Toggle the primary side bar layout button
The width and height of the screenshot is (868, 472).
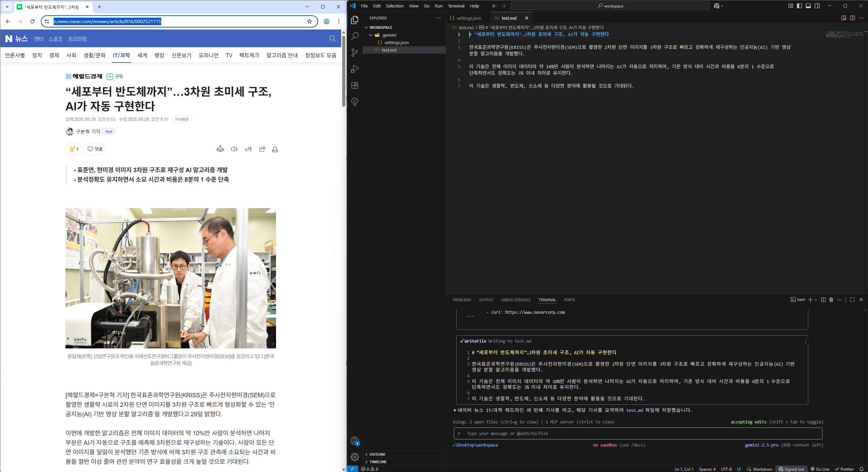click(x=799, y=6)
